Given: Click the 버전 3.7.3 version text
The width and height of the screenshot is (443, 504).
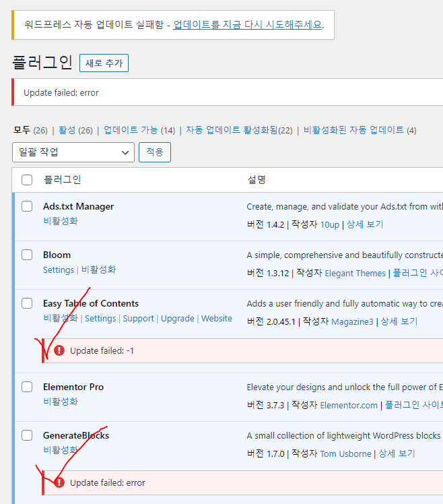Looking at the screenshot, I should 265,406.
